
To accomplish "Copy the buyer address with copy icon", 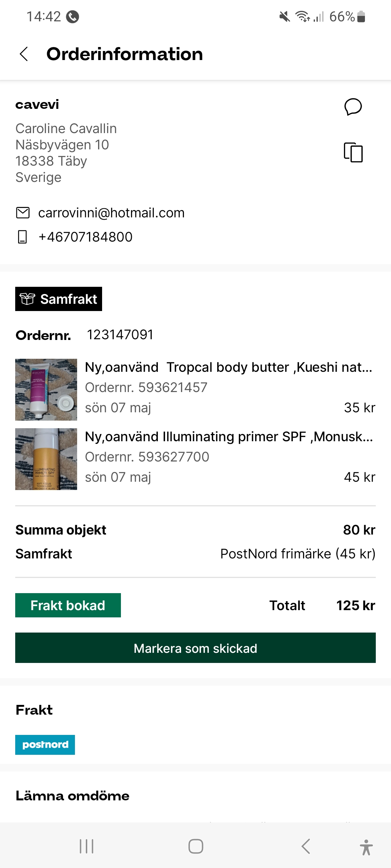I will pyautogui.click(x=353, y=152).
